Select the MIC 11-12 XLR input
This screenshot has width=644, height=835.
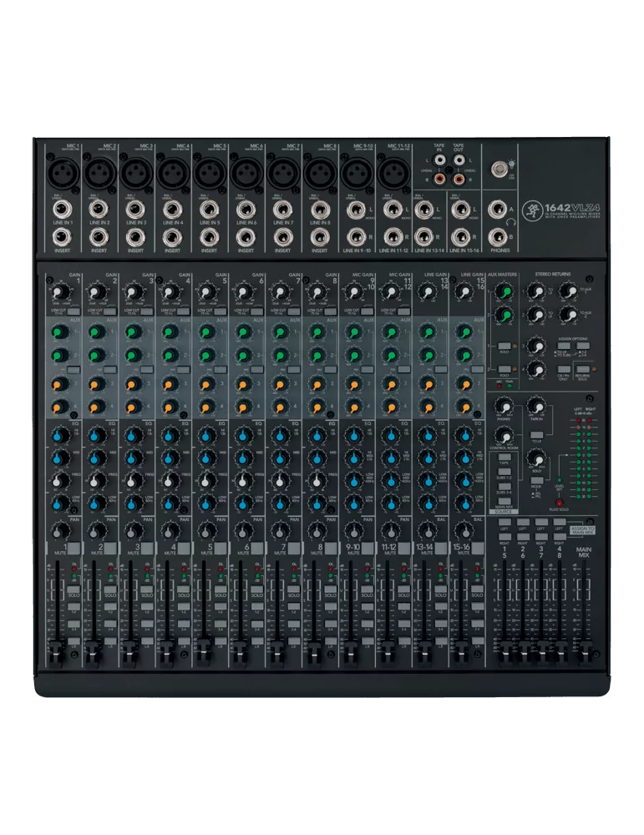pos(393,173)
